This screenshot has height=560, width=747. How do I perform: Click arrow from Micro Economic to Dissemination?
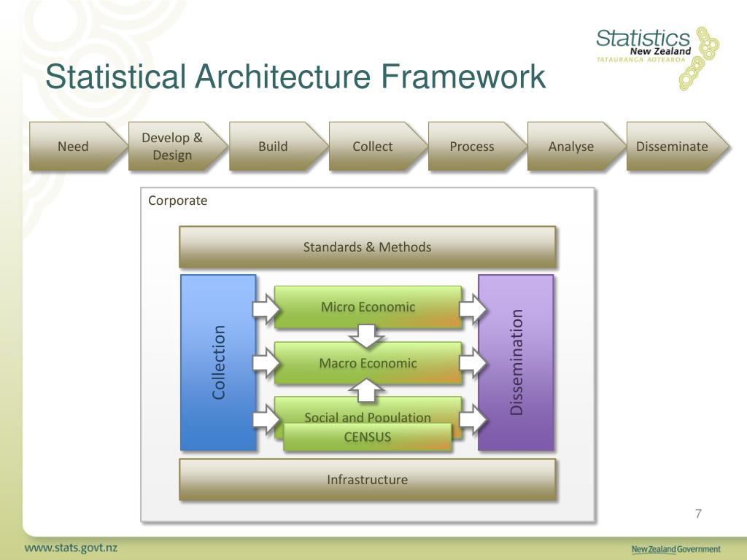(x=473, y=308)
